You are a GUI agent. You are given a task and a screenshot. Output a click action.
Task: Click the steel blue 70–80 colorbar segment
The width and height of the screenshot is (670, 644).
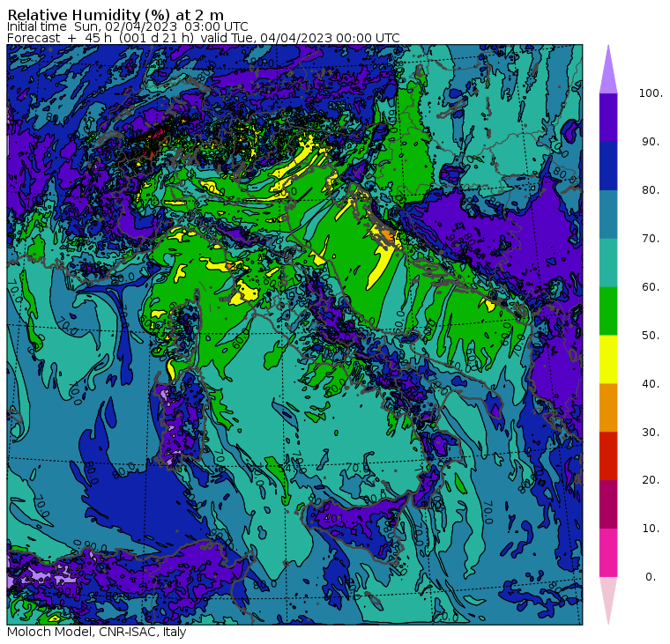[608, 214]
